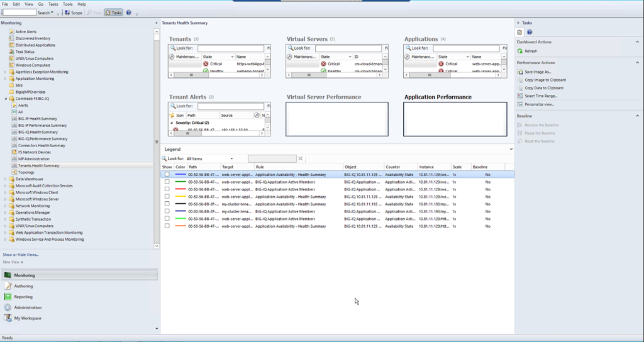
Task: Open the Reporting workspace
Action: (x=23, y=297)
